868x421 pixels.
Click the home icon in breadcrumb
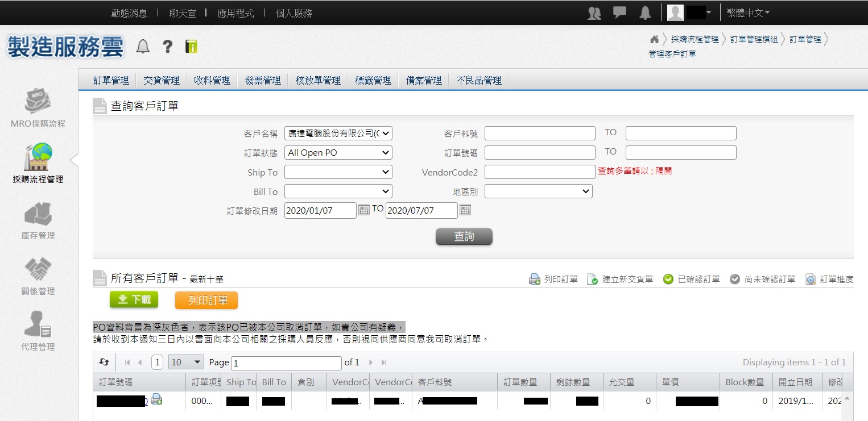tap(654, 39)
